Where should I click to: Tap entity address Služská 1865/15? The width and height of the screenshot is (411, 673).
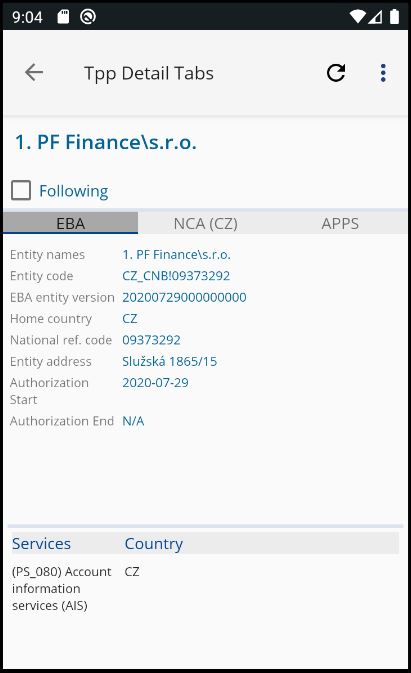click(x=169, y=361)
